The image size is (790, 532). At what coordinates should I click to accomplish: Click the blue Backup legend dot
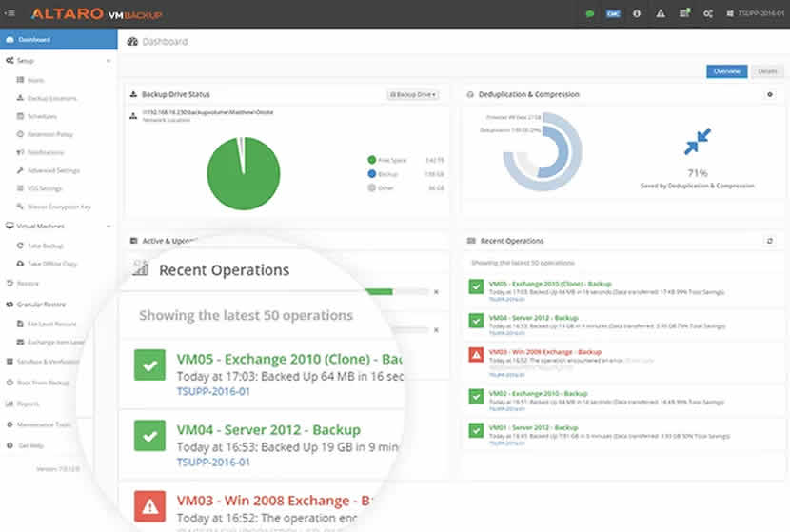click(372, 174)
